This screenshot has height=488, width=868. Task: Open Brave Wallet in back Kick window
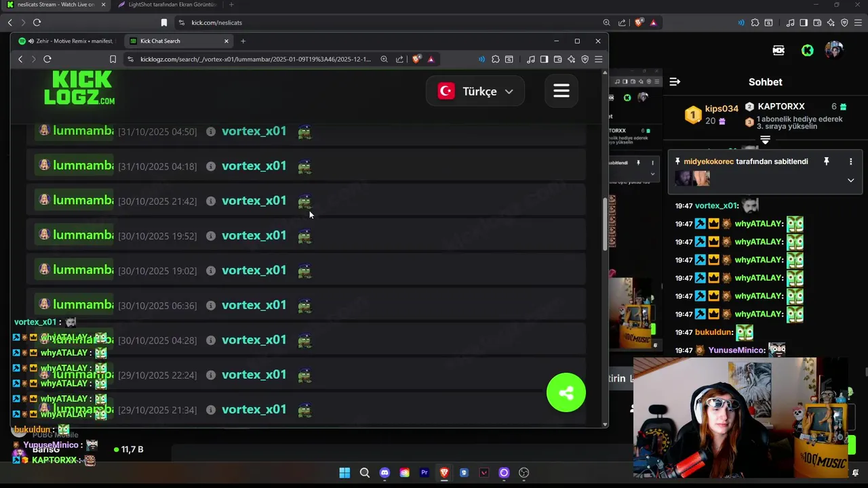click(817, 22)
